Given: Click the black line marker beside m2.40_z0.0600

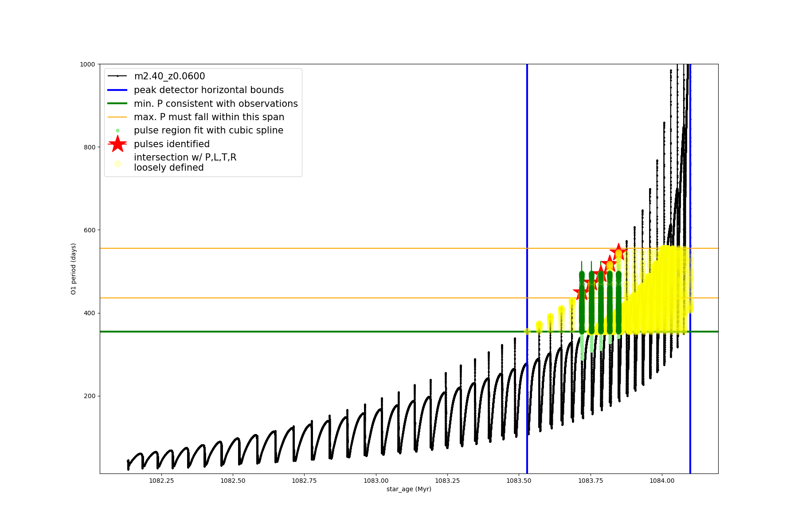Looking at the screenshot, I should click(x=117, y=76).
